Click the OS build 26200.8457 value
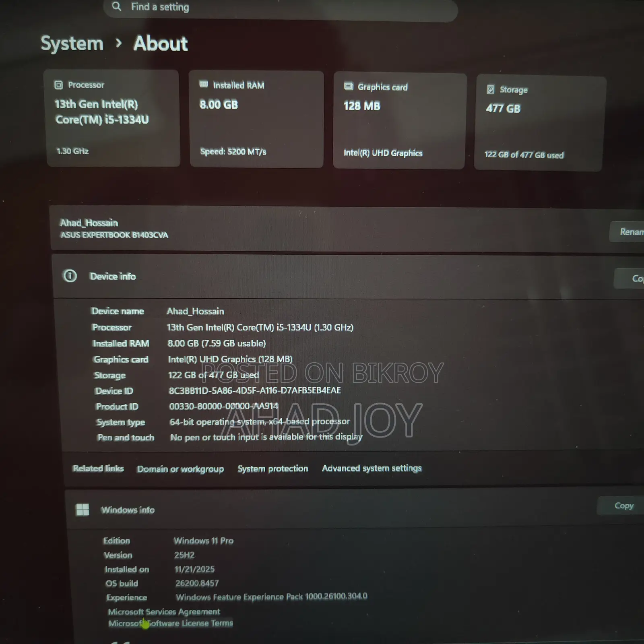 (197, 583)
